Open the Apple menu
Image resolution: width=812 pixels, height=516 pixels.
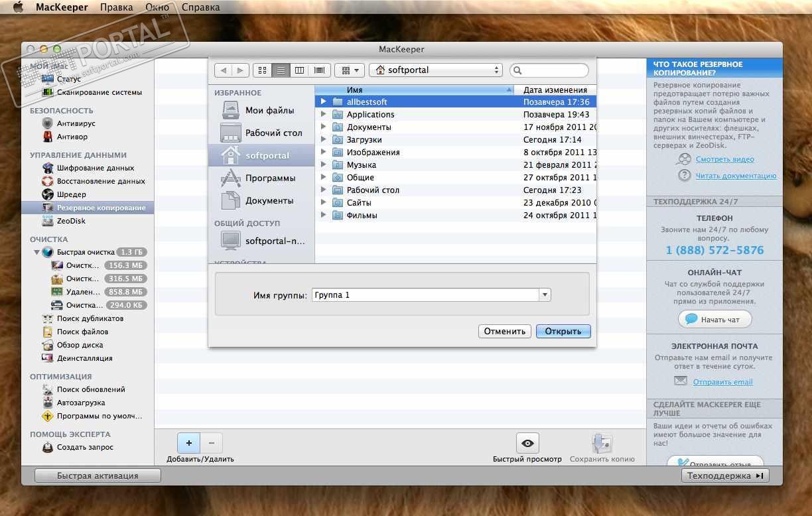[19, 7]
